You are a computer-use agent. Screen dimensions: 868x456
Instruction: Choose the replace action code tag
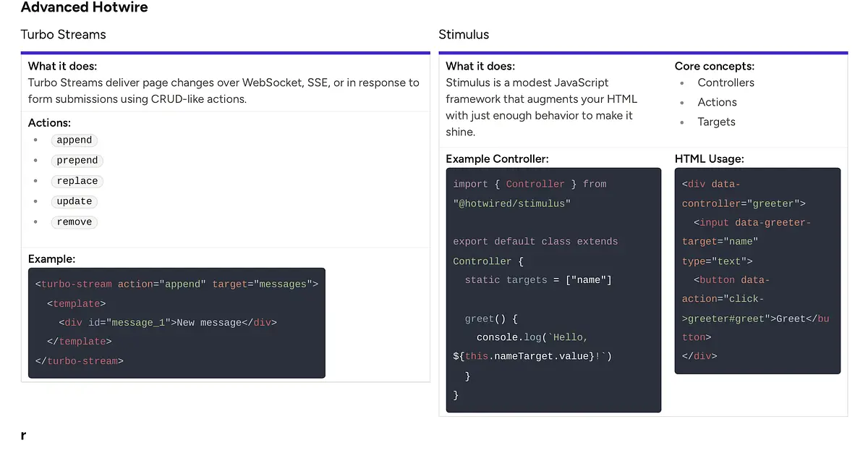77,181
